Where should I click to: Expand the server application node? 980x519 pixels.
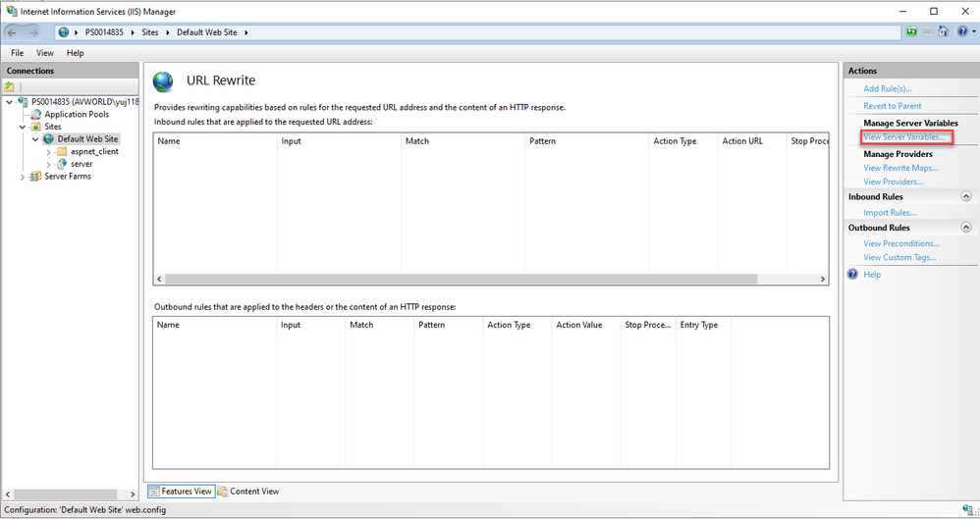48,164
